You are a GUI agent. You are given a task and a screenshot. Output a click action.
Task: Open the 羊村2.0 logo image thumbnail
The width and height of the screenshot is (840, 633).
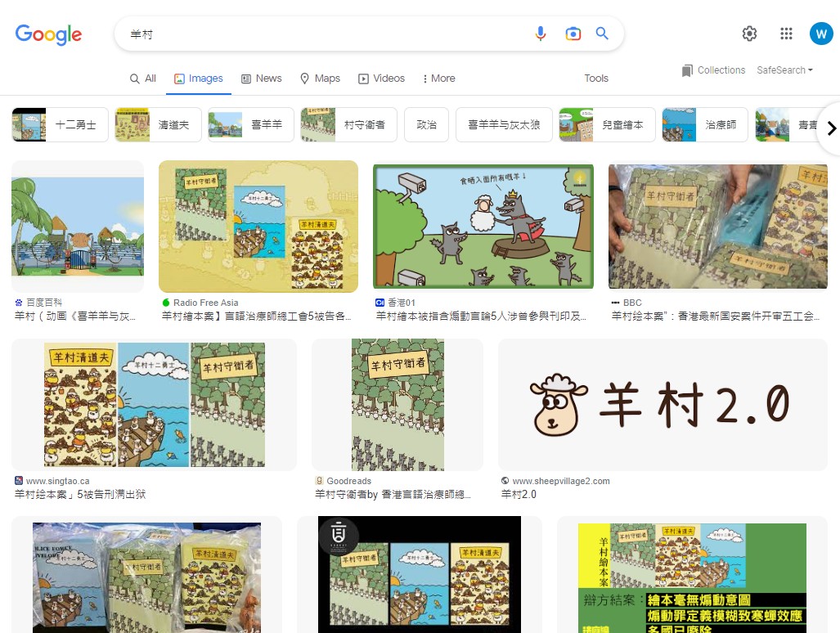click(x=663, y=404)
